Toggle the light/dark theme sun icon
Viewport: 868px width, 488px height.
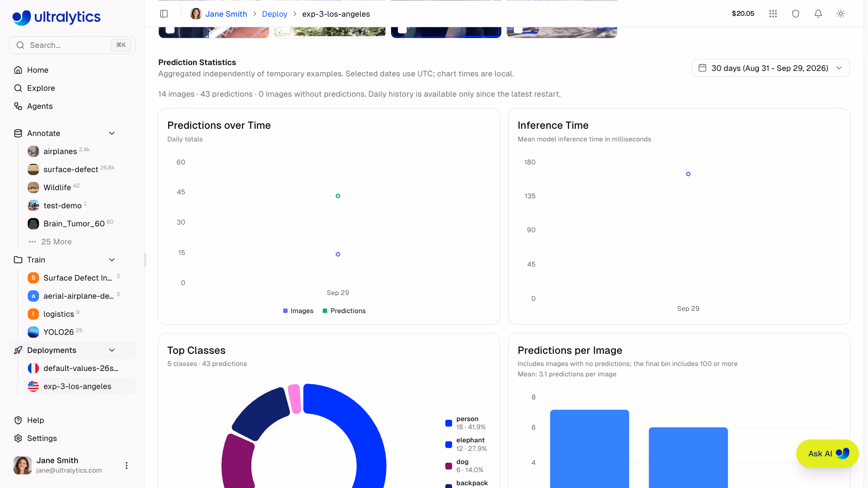[841, 14]
